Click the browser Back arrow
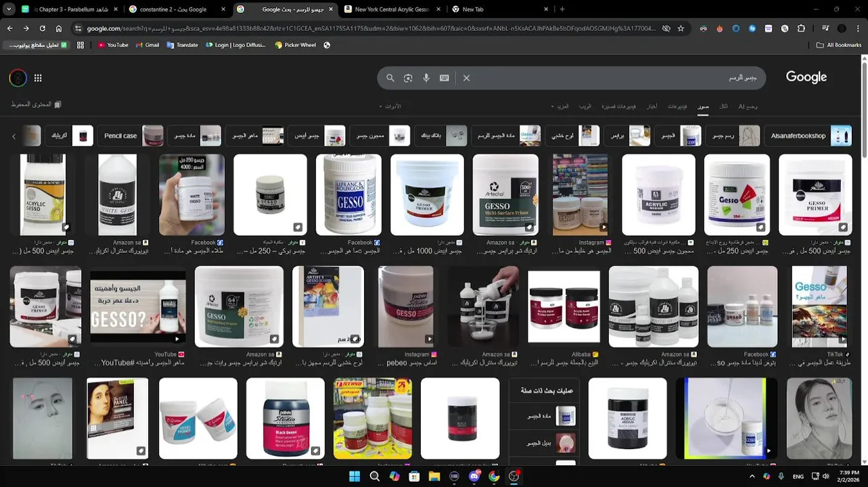 (x=9, y=28)
